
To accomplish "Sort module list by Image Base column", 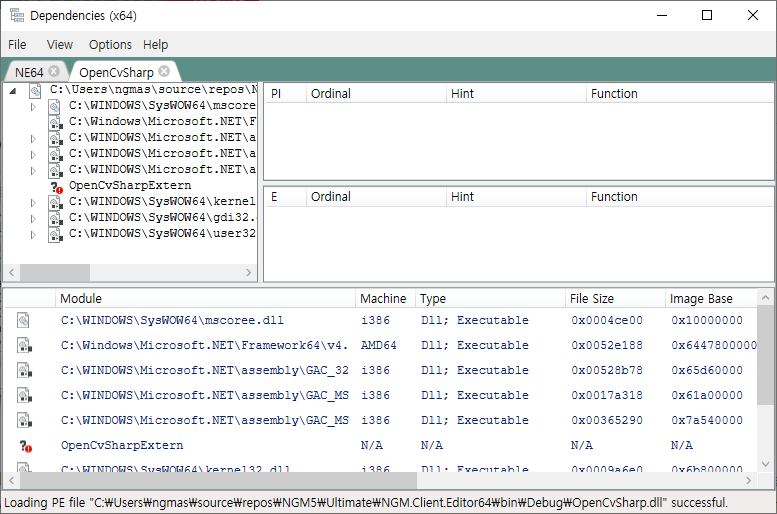I will [x=711, y=299].
